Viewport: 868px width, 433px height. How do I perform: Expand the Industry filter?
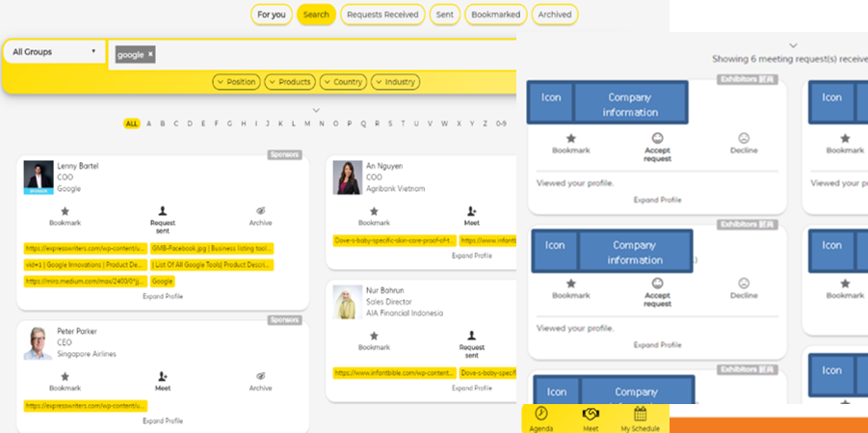coord(395,82)
